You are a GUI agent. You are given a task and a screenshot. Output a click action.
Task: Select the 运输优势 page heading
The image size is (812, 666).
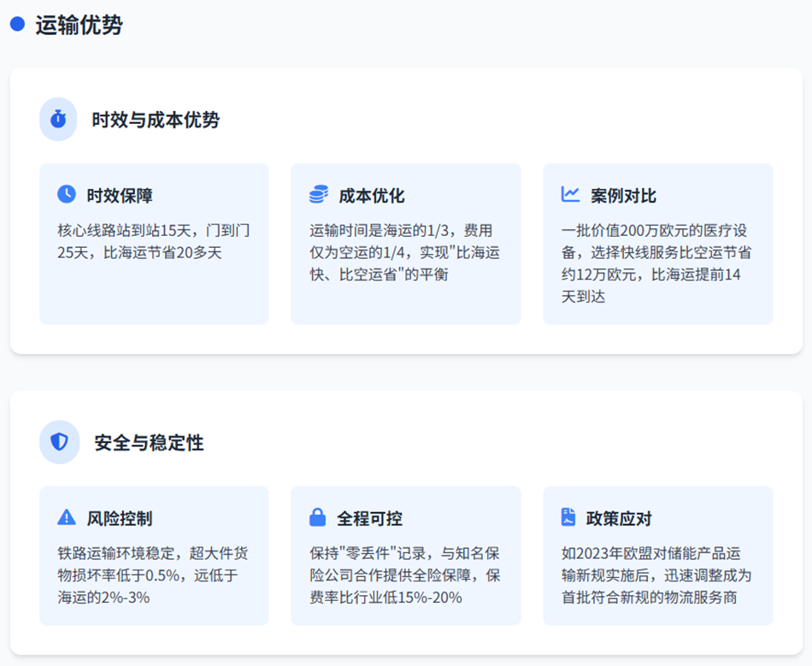click(x=79, y=25)
